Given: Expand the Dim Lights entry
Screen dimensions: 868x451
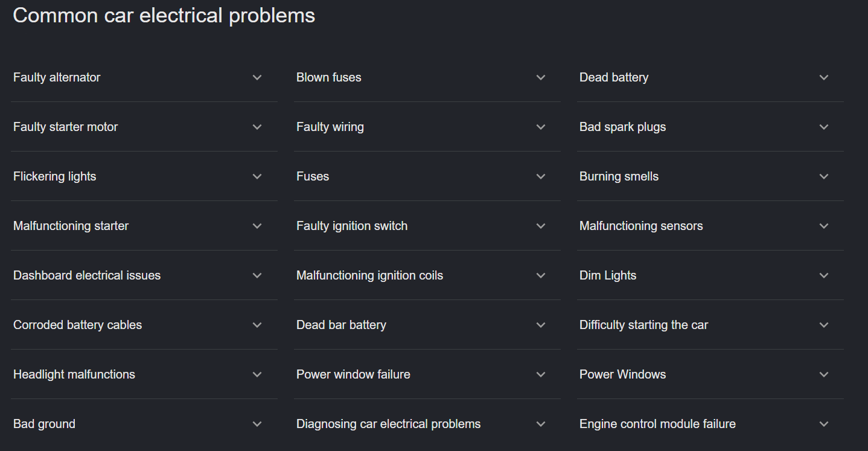Looking at the screenshot, I should [824, 275].
